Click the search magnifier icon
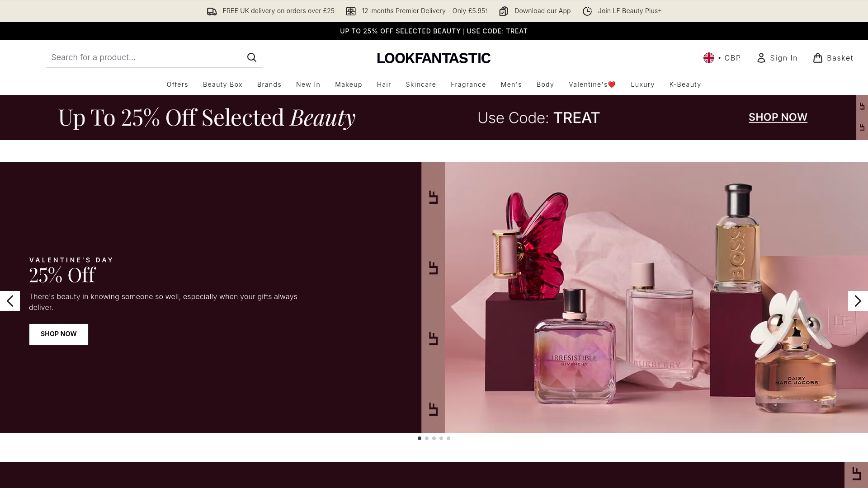The image size is (868, 488). [252, 57]
